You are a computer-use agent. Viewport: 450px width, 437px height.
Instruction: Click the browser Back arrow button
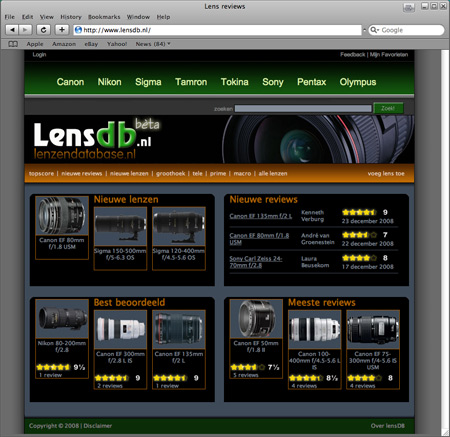[x=12, y=30]
